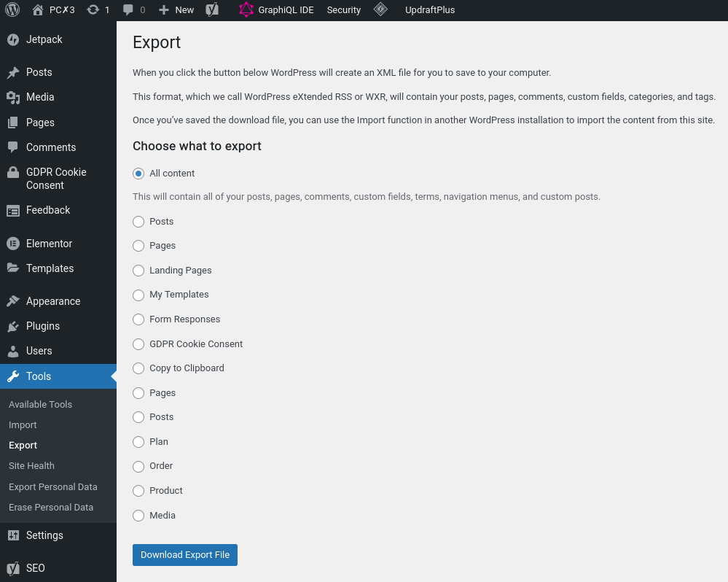Select the All content radio button

(x=138, y=174)
